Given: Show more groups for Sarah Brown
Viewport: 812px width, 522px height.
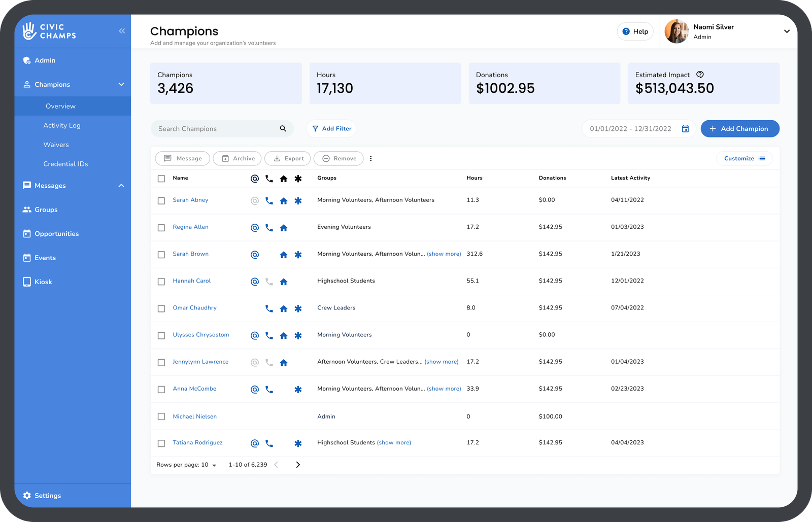Looking at the screenshot, I should tap(444, 254).
